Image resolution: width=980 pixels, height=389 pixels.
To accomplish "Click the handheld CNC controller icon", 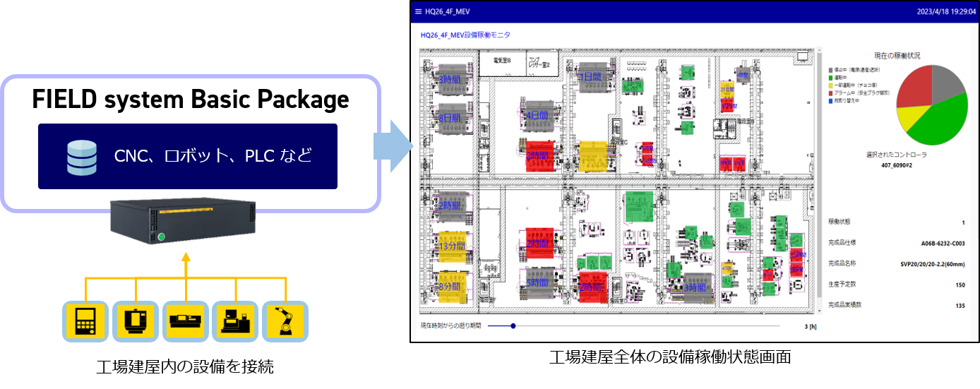I will 85,321.
